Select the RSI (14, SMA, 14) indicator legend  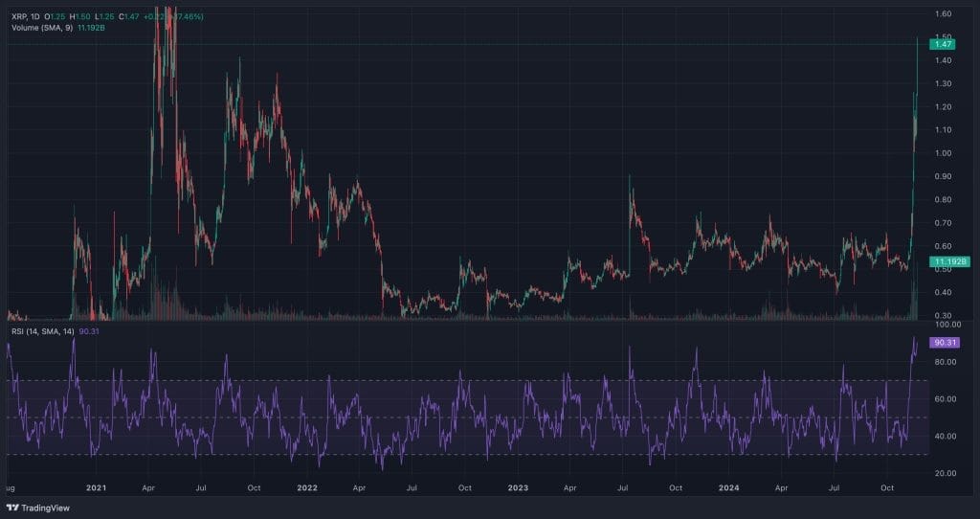[44, 330]
